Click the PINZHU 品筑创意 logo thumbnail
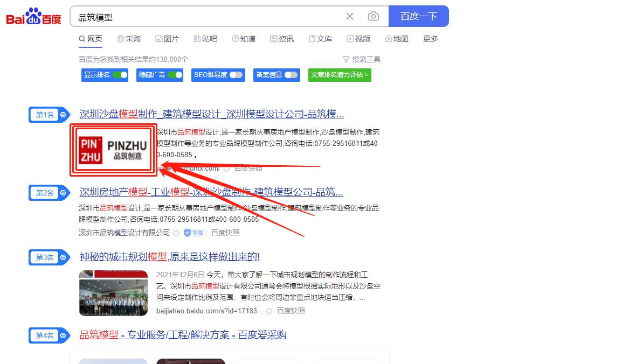Screen dimensions: 622x364 point(114,150)
